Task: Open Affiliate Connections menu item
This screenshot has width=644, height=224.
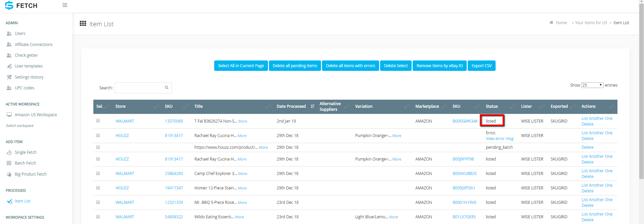Action: pos(34,44)
